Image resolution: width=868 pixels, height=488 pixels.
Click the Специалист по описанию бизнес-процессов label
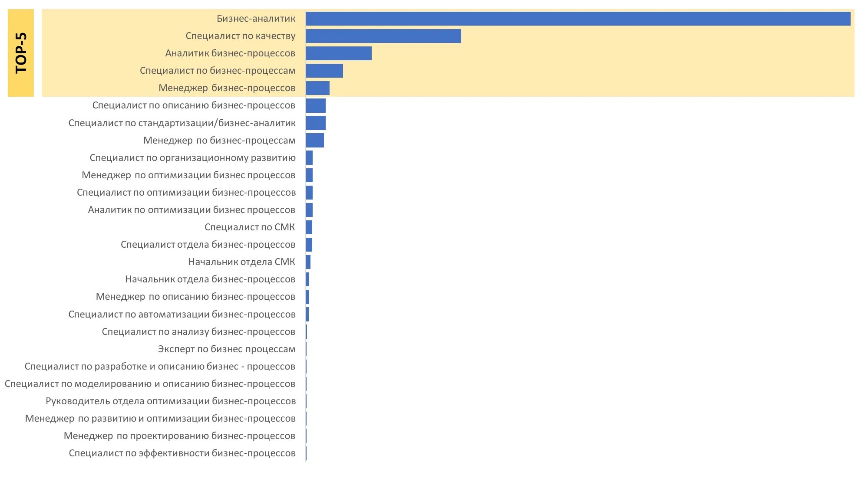(194, 105)
